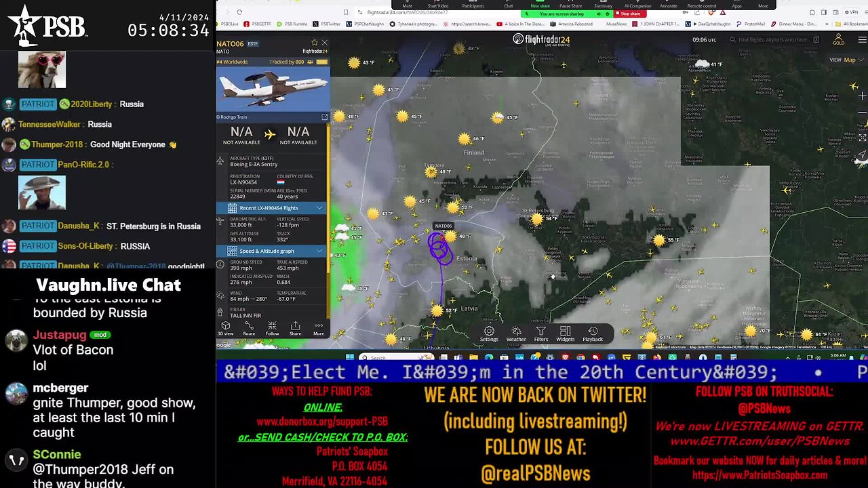Switch to 3D view of NATO06
Viewport: 868px width, 488px height.
point(225,329)
